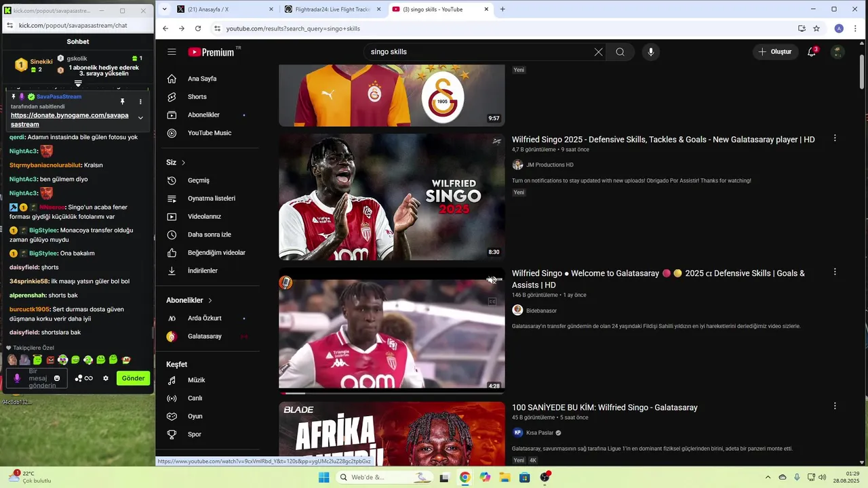The height and width of the screenshot is (488, 868).
Task: Open the Bidebanasor channel link
Action: pyautogui.click(x=541, y=310)
